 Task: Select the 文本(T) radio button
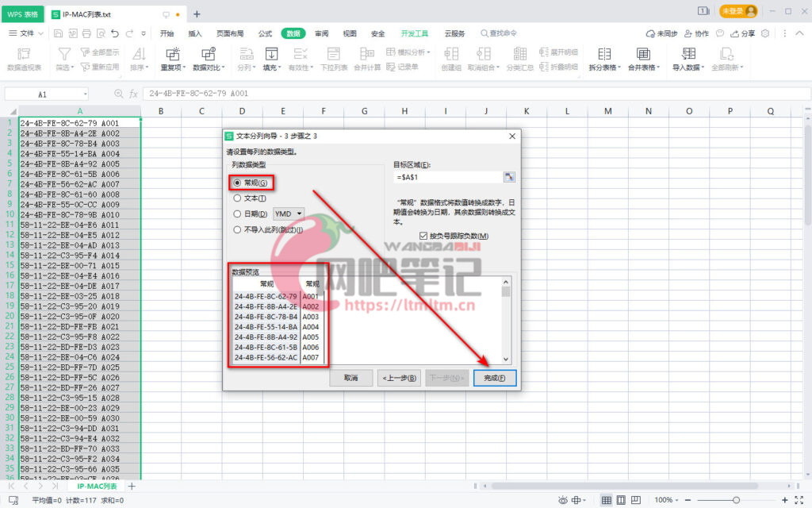pos(237,198)
